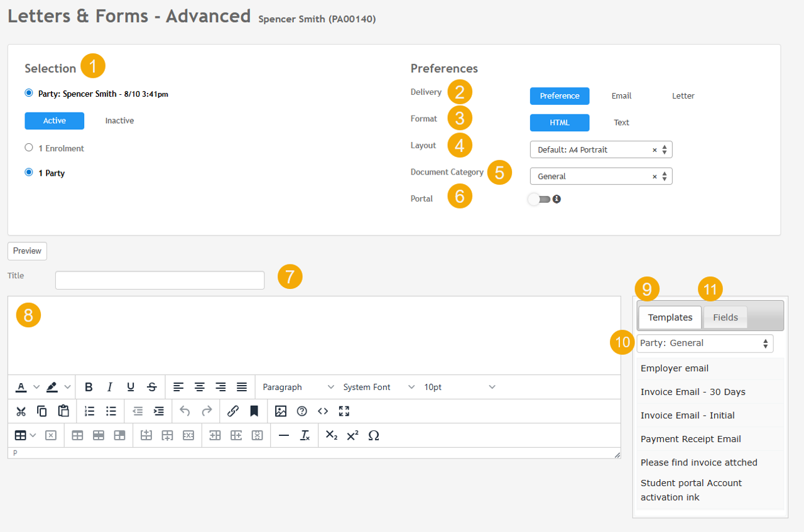Insert an anchor bookmark

254,411
